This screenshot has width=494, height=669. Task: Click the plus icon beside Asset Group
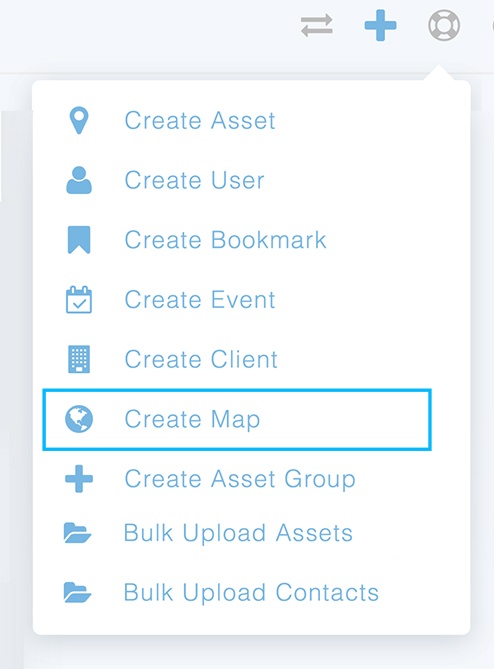(79, 479)
